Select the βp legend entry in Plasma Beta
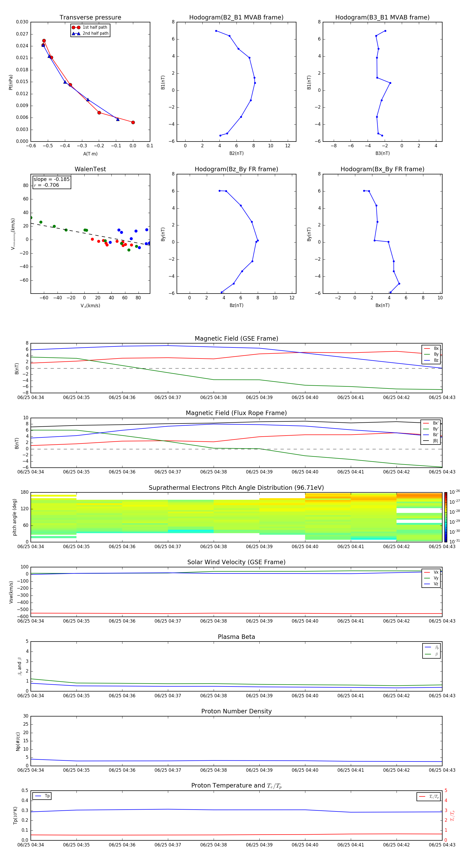Image resolution: width=473 pixels, height=868 pixels. point(431,647)
